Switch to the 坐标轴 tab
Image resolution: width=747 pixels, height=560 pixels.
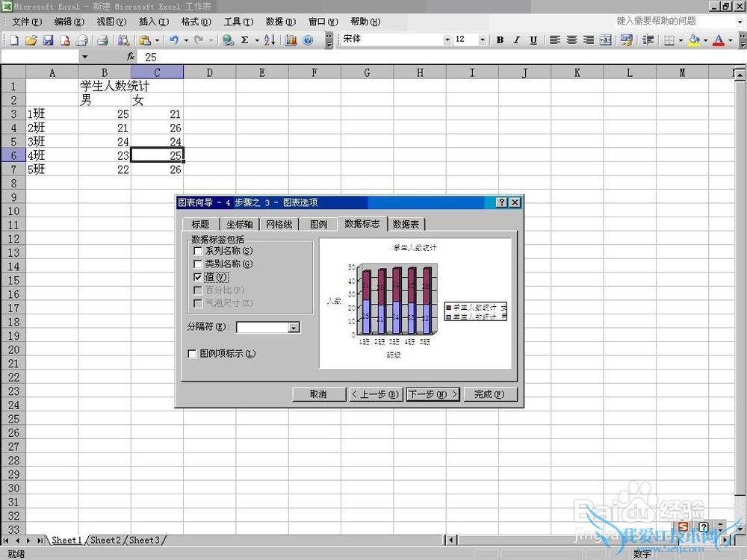click(x=239, y=224)
